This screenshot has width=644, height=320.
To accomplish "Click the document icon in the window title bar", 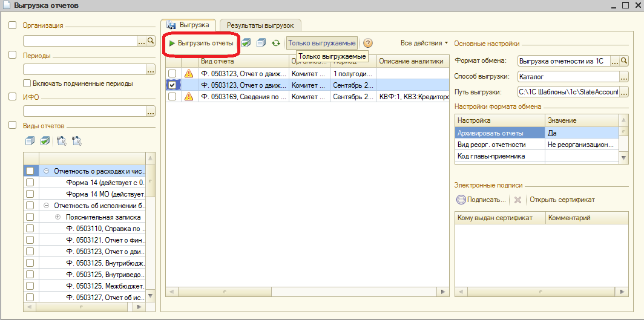I will pyautogui.click(x=7, y=5).
